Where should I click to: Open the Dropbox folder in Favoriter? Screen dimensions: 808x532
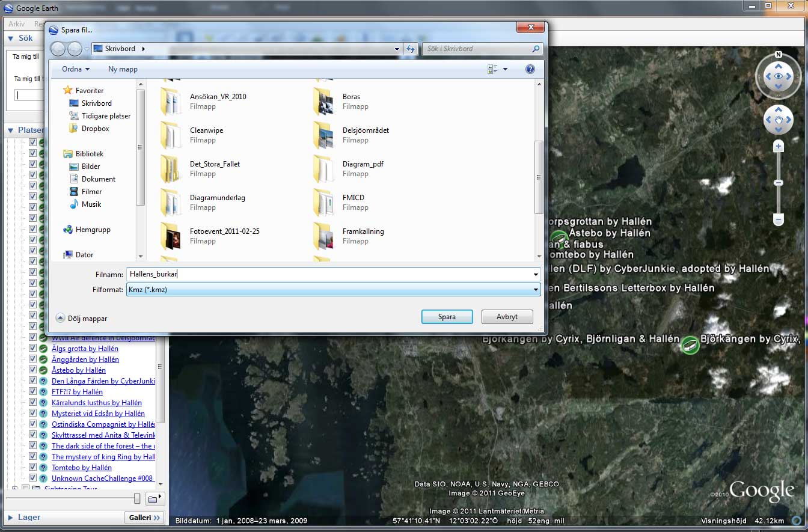click(95, 129)
